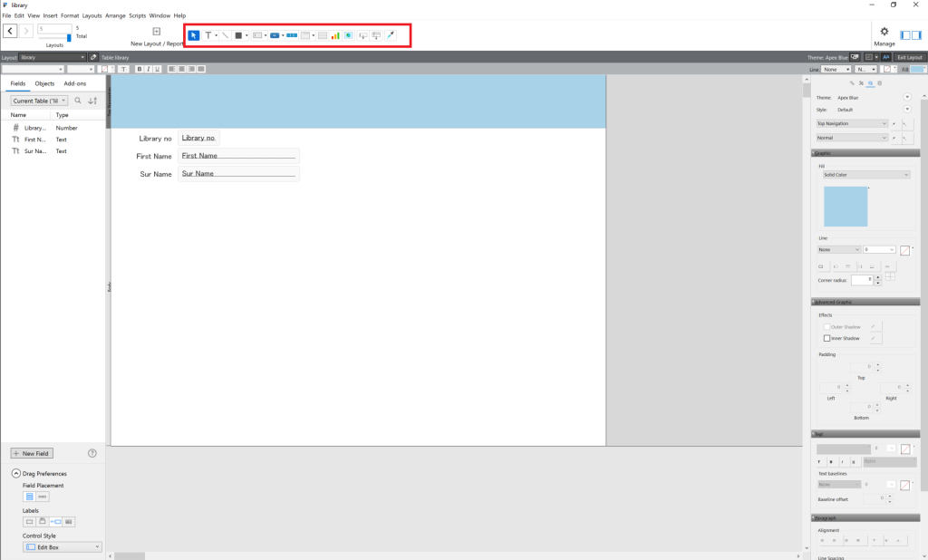Click the New Field button

(x=32, y=453)
